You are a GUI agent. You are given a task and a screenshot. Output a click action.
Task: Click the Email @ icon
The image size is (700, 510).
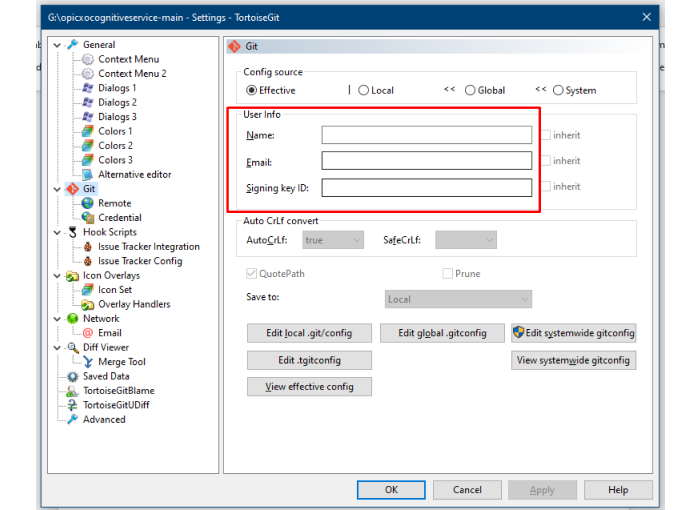pyautogui.click(x=88, y=333)
